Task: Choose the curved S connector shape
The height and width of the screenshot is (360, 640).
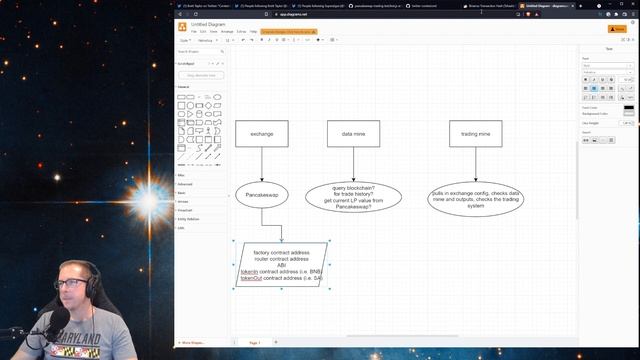Action: [x=199, y=148]
